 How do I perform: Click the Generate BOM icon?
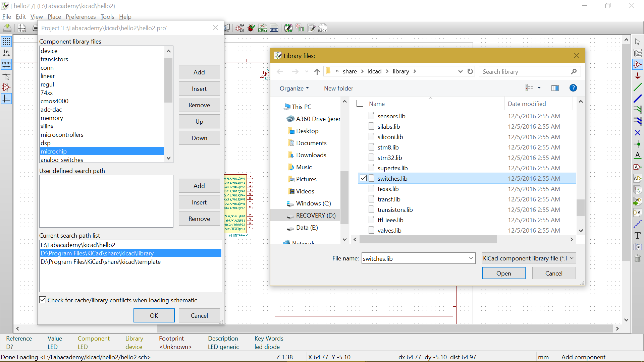[274, 28]
